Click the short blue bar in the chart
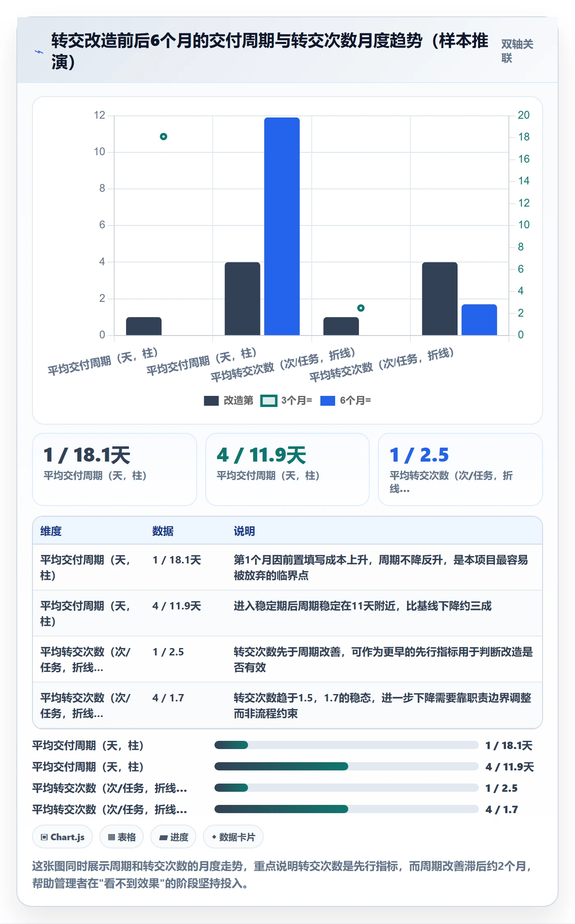 click(479, 319)
